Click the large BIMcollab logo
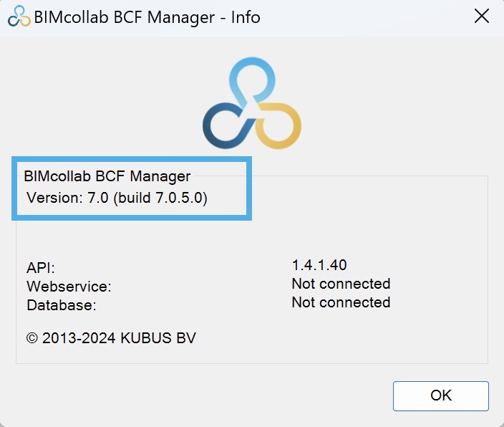The width and height of the screenshot is (504, 427). (252, 103)
